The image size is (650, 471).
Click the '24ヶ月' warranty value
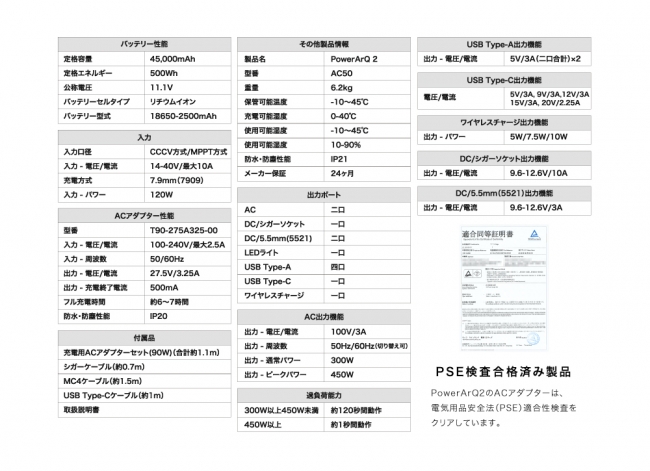pos(342,174)
